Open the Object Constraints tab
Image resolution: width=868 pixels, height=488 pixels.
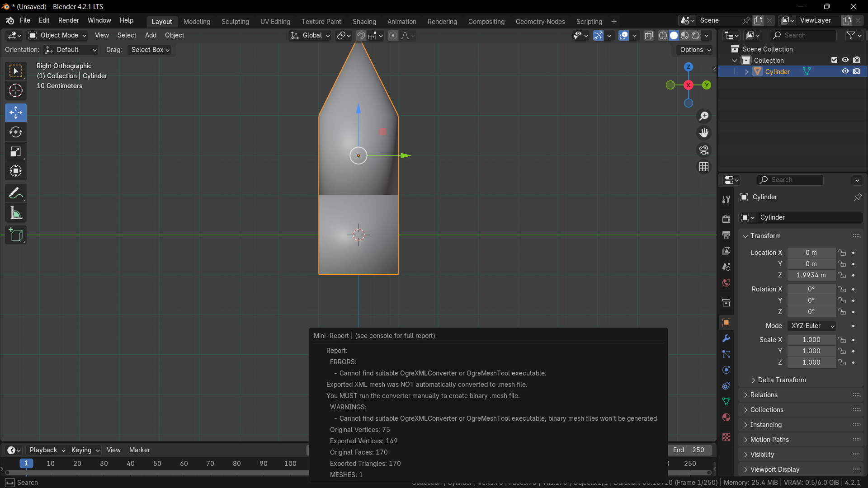click(726, 386)
